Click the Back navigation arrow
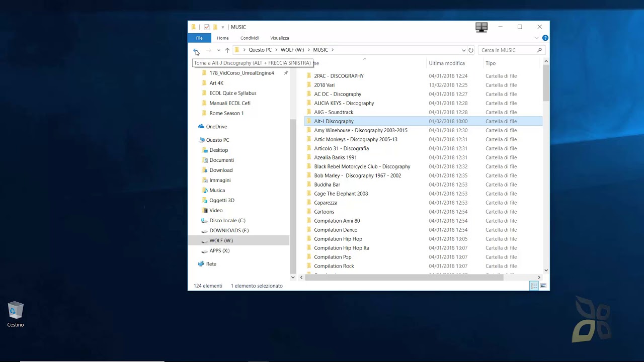Viewport: 644px width, 362px height. pos(196,50)
